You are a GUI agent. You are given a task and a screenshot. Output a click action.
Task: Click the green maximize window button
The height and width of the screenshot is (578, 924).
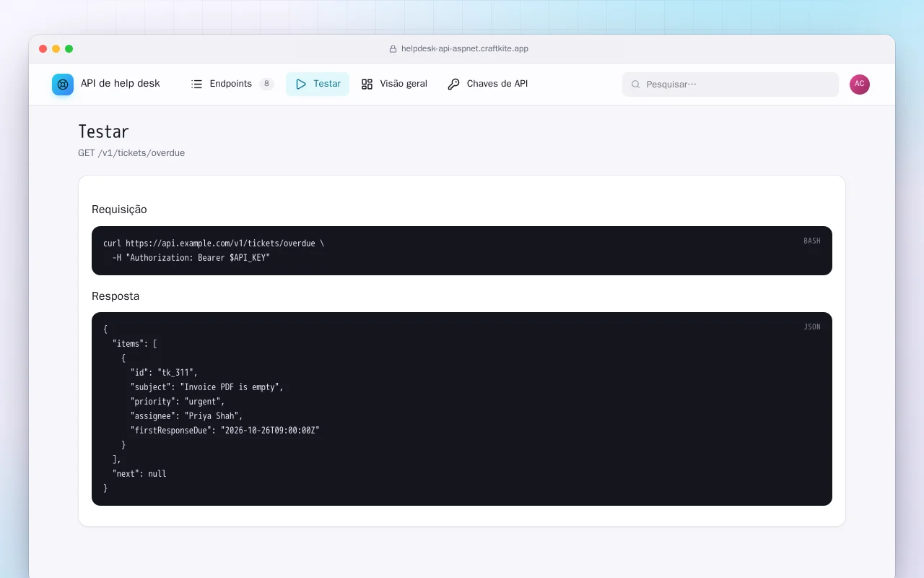click(x=69, y=49)
